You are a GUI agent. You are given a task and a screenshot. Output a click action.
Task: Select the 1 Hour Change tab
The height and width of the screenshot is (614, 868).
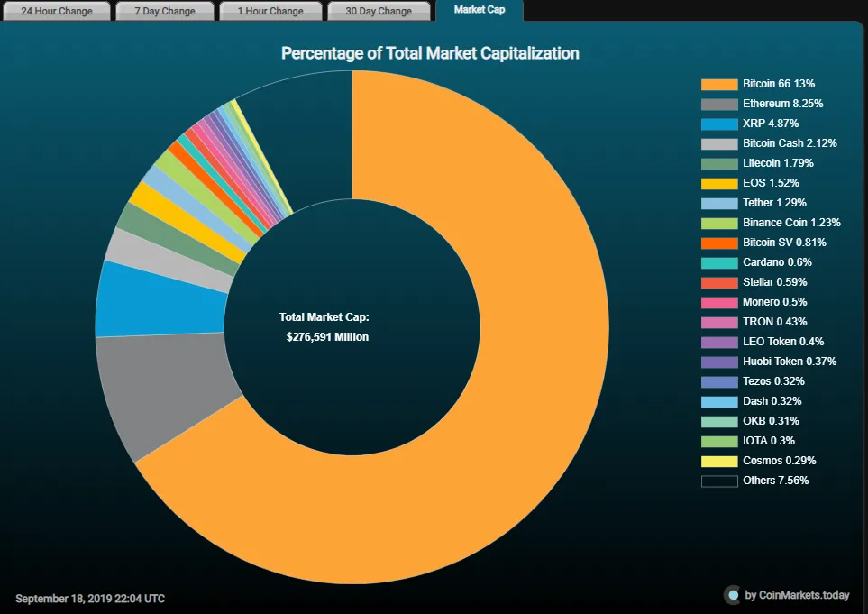tap(270, 11)
